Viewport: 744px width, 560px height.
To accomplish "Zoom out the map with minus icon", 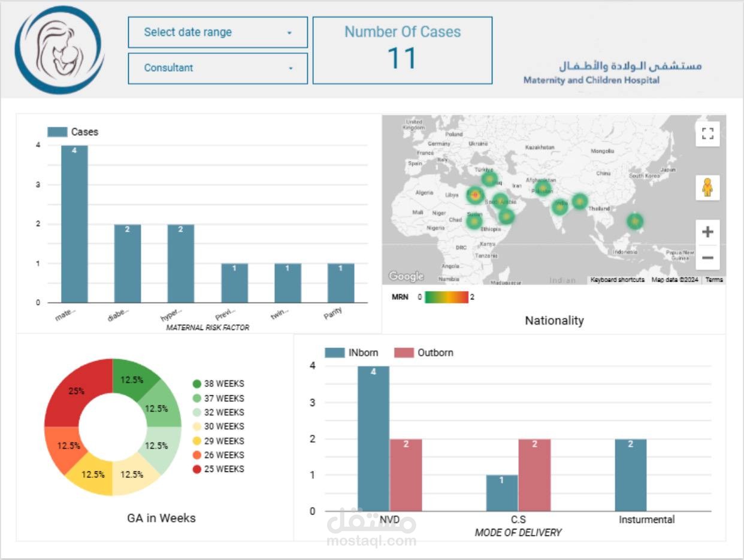I will coord(707,258).
